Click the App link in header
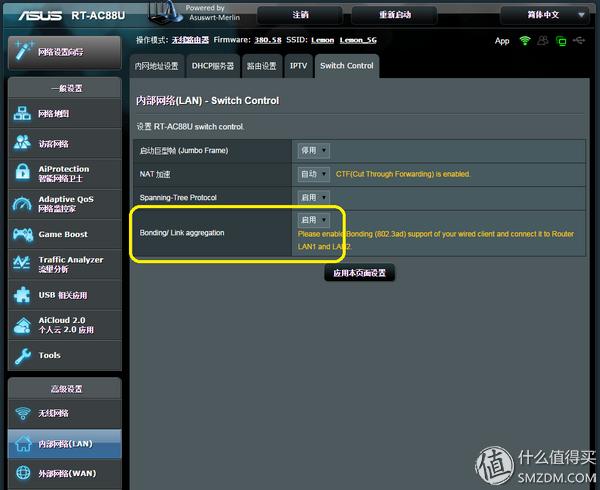Screen dimensions: 600x490 pos(502,41)
